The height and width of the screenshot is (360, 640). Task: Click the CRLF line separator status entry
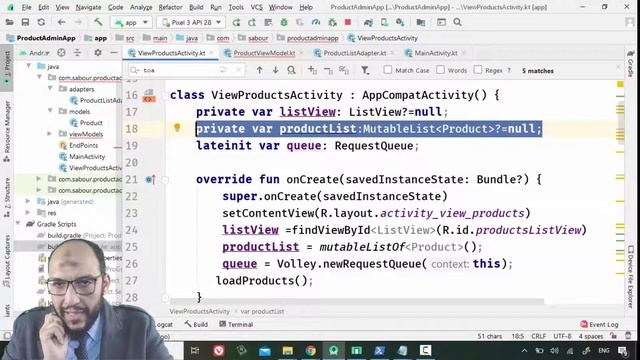coord(538,336)
